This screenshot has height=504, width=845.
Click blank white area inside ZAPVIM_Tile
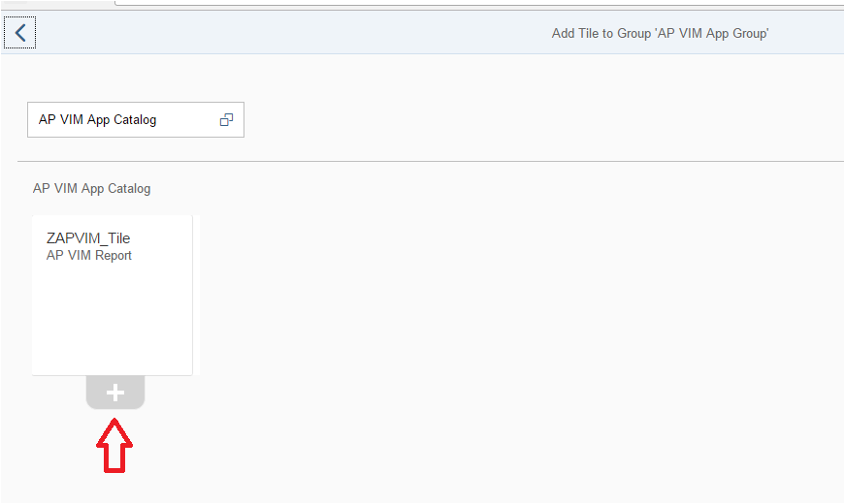tap(113, 318)
